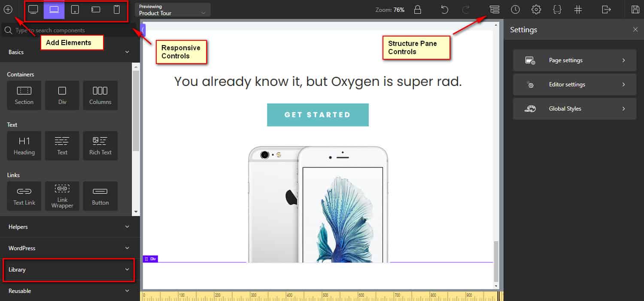Switch to phone landscape viewport
Image resolution: width=644 pixels, height=301 pixels.
[x=96, y=9]
